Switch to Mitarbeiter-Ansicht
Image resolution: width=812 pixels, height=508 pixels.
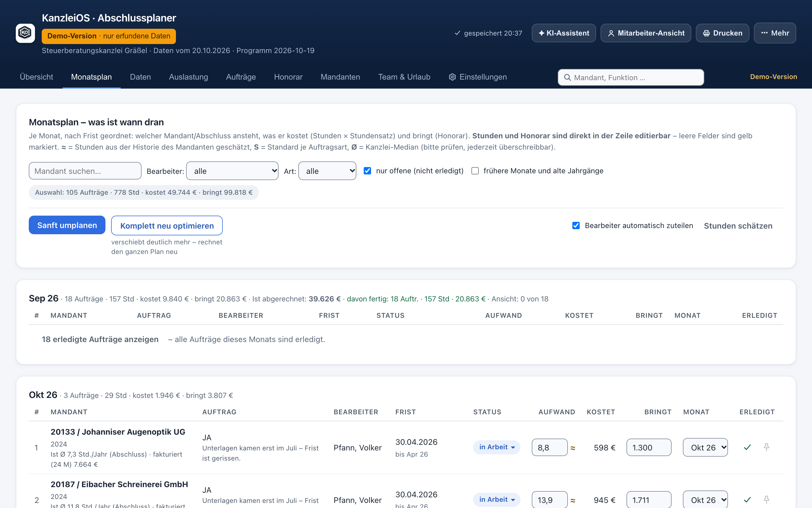pos(646,33)
